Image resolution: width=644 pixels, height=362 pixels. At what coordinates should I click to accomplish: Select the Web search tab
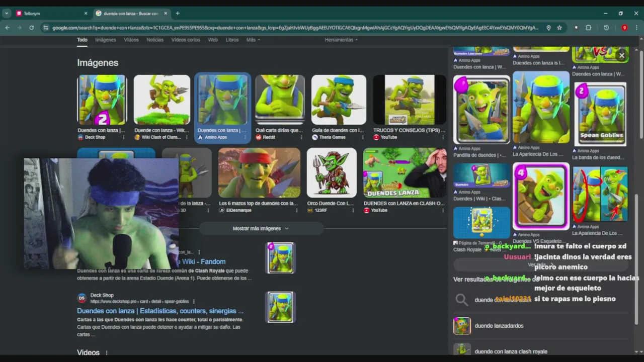point(213,40)
